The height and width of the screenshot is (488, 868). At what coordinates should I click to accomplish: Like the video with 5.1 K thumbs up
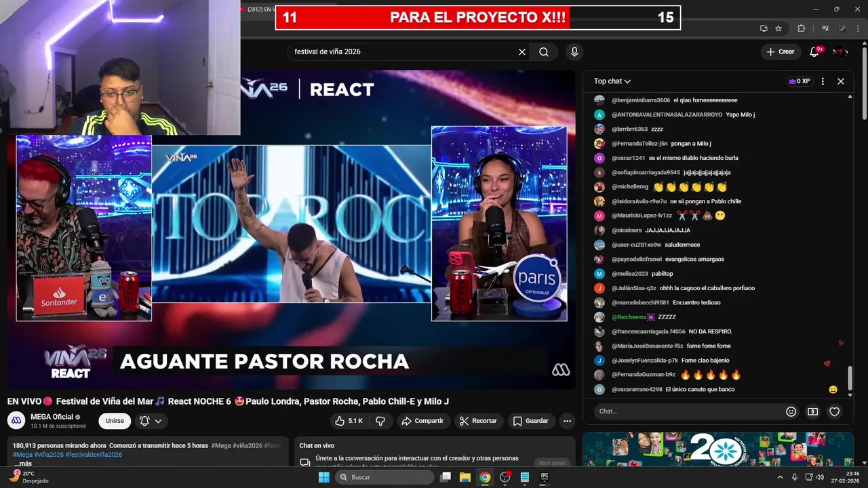(x=349, y=421)
